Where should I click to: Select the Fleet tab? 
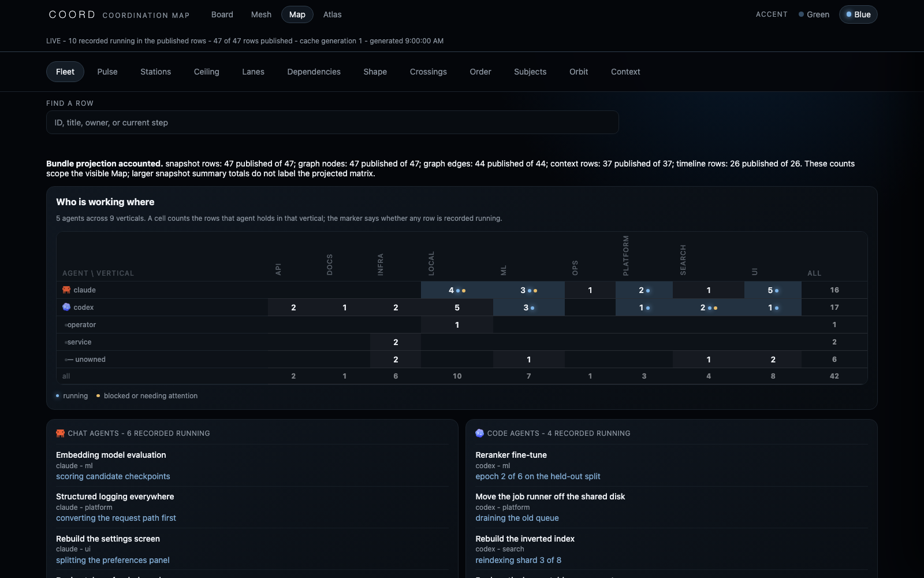(x=65, y=72)
